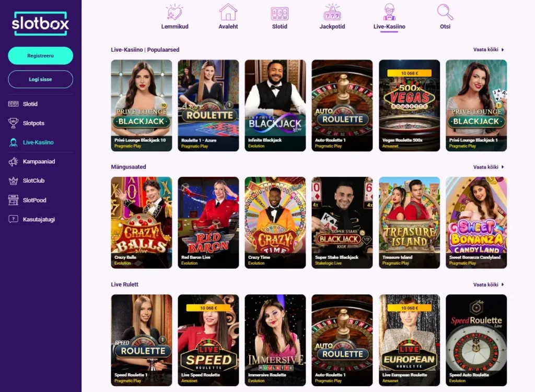Screen dimensions: 535x392
Task: Expand Vaata kõiki for Mängusaated section
Action: coord(489,167)
